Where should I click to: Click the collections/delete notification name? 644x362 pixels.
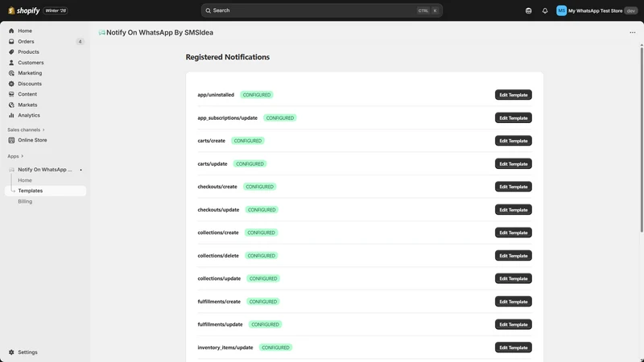pos(218,256)
